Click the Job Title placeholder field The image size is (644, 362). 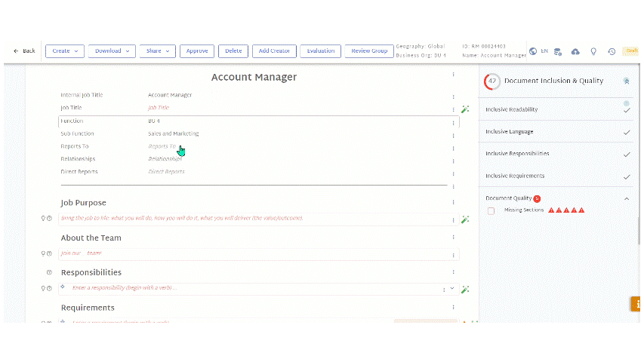point(159,108)
